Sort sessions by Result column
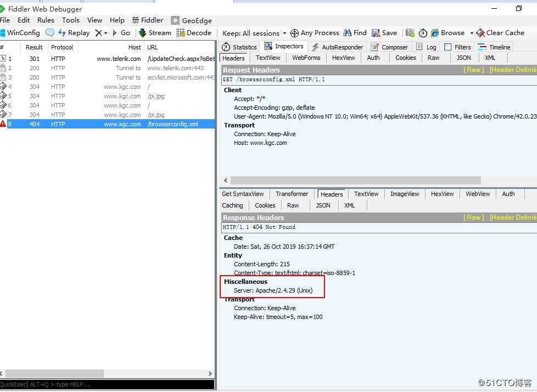The height and width of the screenshot is (392, 537). [x=34, y=47]
